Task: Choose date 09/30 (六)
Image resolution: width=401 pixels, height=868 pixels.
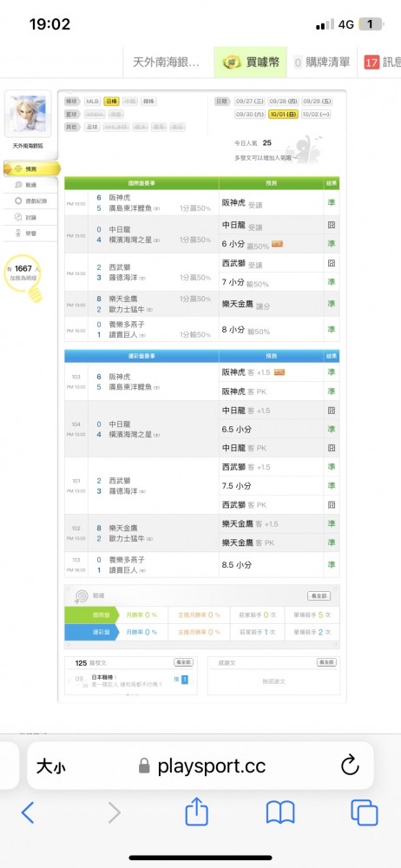Action: point(249,114)
